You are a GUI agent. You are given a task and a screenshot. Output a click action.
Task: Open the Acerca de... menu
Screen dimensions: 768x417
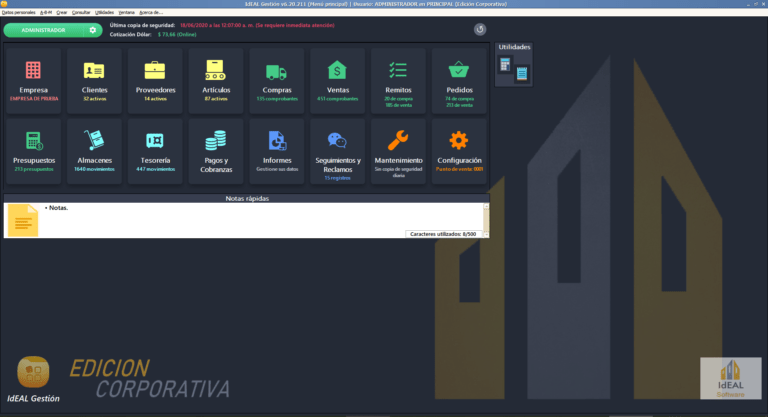coord(151,12)
